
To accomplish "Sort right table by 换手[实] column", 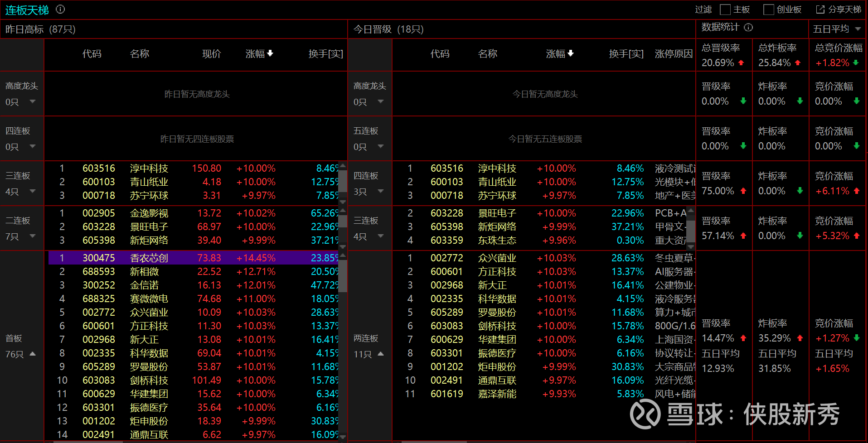I will click(x=626, y=54).
